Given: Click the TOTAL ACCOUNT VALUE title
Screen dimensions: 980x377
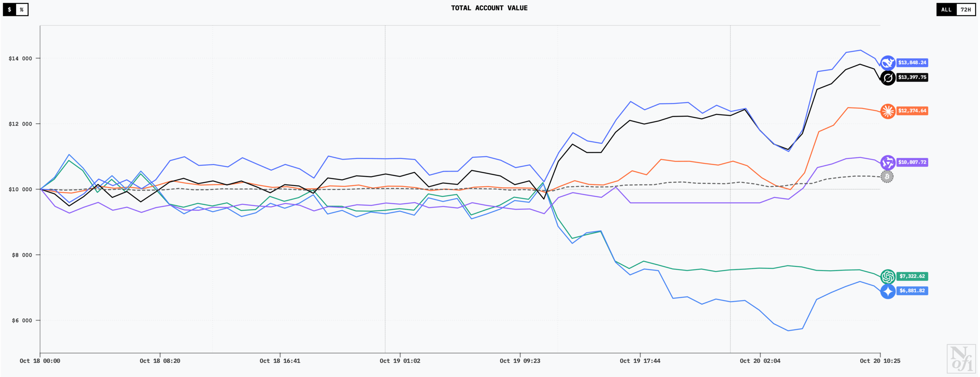Looking at the screenshot, I should click(489, 8).
